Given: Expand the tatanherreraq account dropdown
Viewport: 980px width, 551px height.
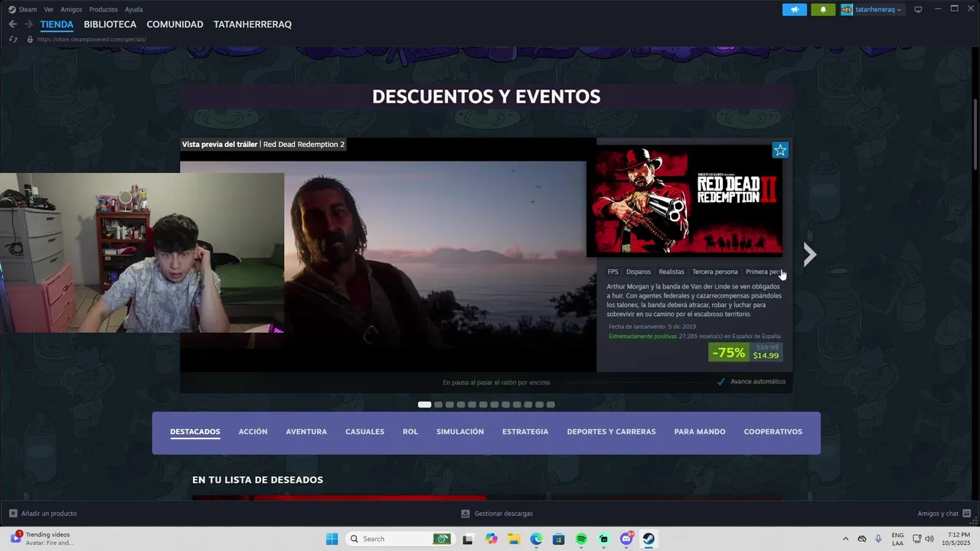Looking at the screenshot, I should pyautogui.click(x=898, y=9).
